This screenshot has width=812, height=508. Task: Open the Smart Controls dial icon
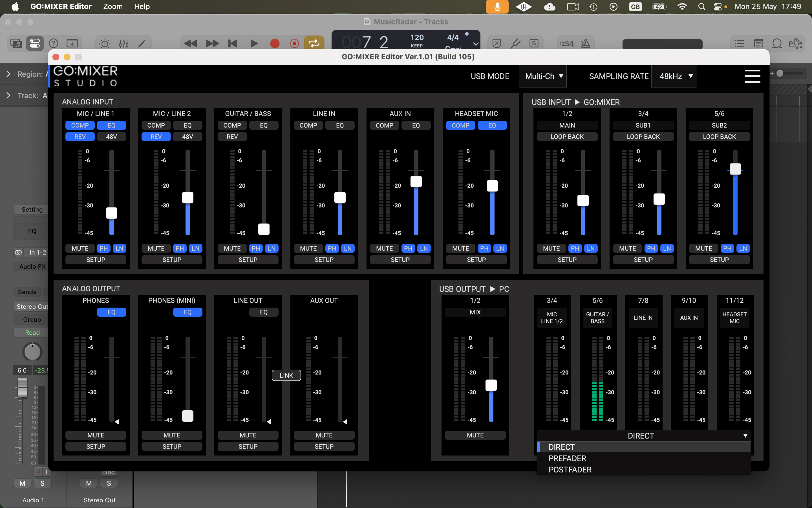pos(105,43)
